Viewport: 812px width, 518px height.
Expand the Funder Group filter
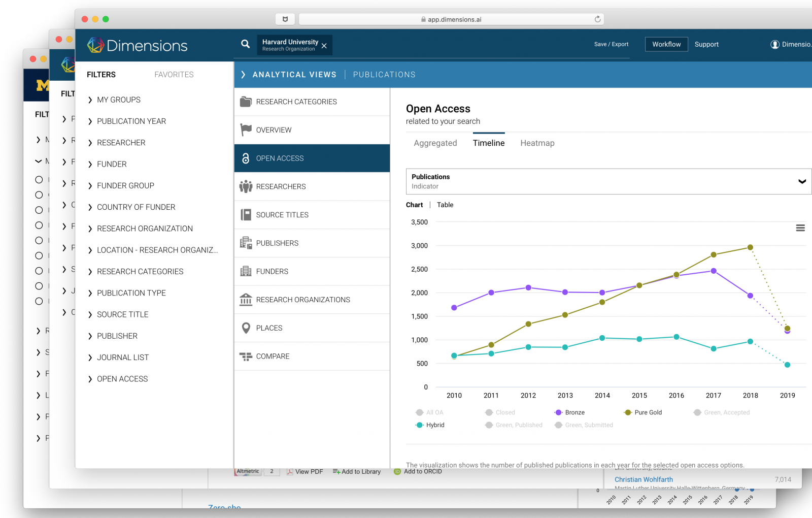(x=125, y=186)
